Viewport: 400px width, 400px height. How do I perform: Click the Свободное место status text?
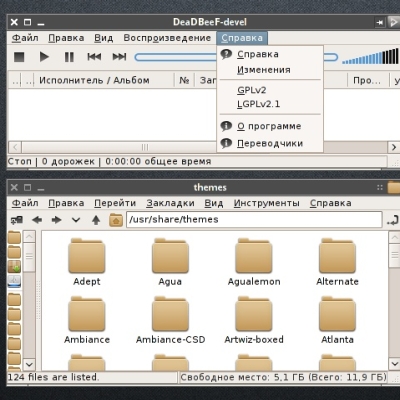(x=284, y=377)
